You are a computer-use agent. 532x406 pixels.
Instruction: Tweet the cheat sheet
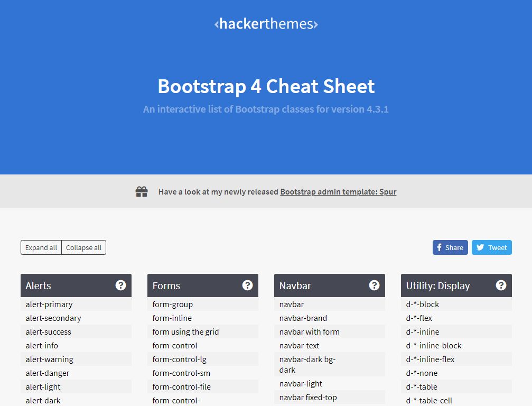(492, 247)
